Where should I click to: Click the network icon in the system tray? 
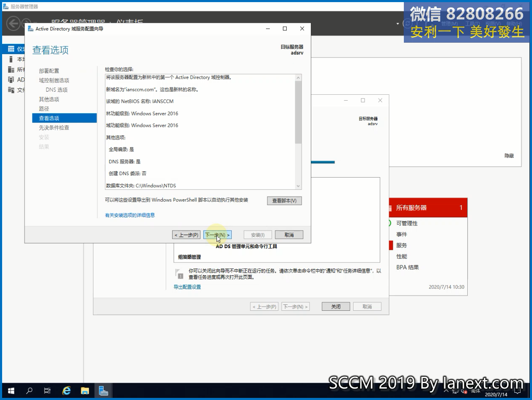pyautogui.click(x=455, y=392)
